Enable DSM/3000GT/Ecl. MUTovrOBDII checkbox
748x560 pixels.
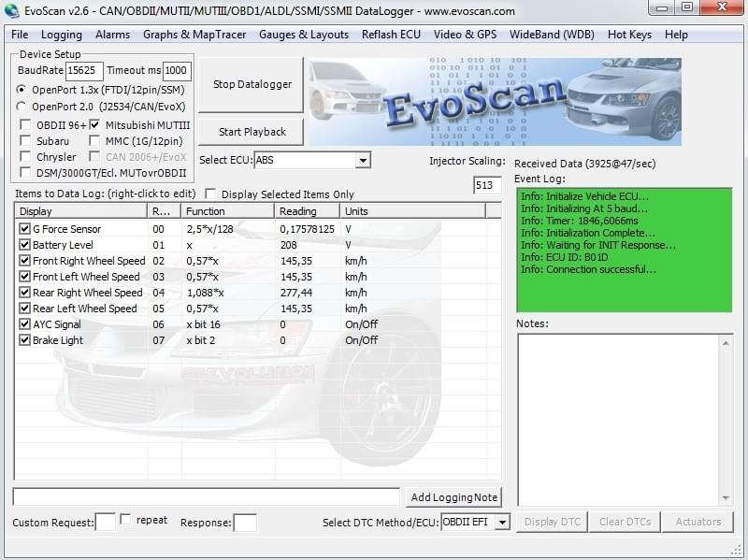[25, 172]
